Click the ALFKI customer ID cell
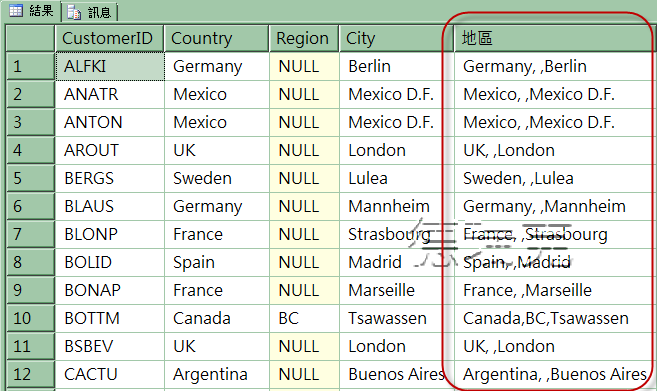 tap(110, 66)
